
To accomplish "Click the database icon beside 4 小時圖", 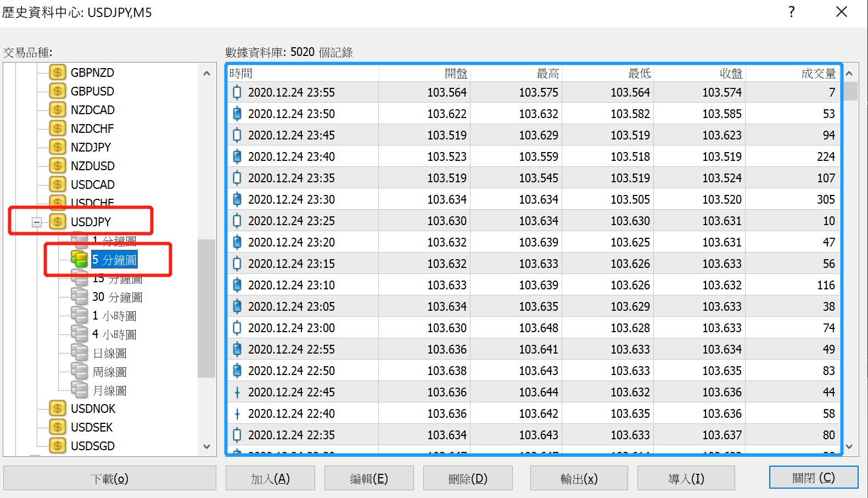I will coord(79,334).
